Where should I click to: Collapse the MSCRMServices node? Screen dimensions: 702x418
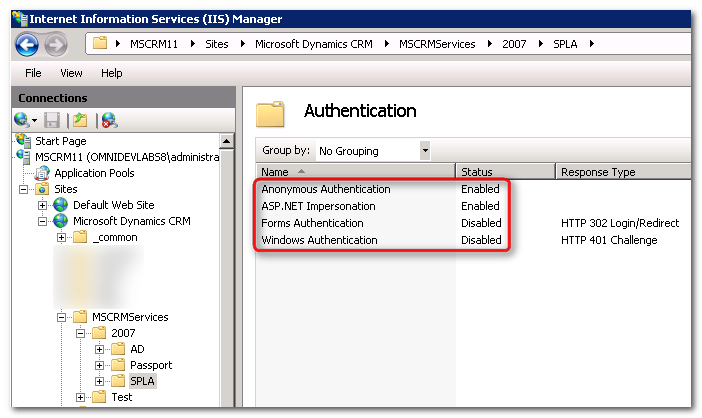(x=61, y=317)
